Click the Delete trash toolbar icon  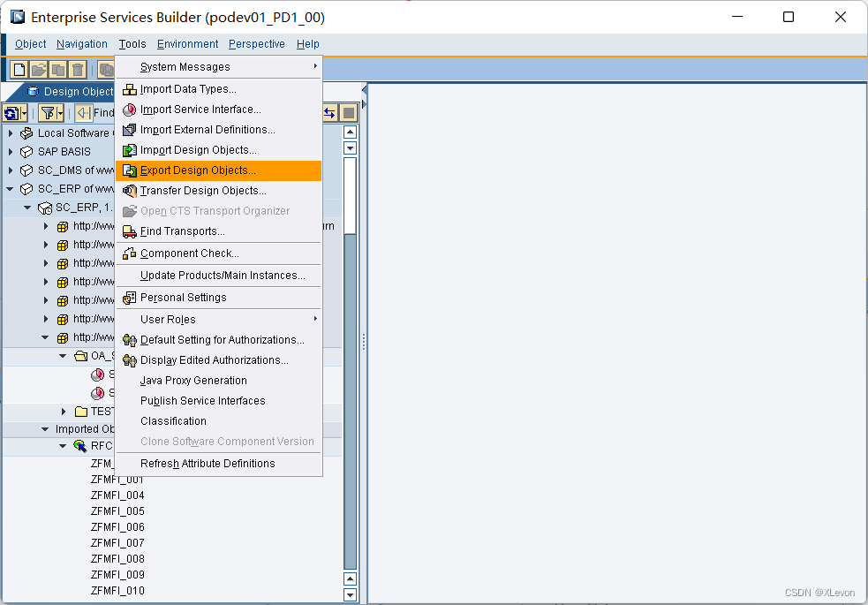pos(78,69)
